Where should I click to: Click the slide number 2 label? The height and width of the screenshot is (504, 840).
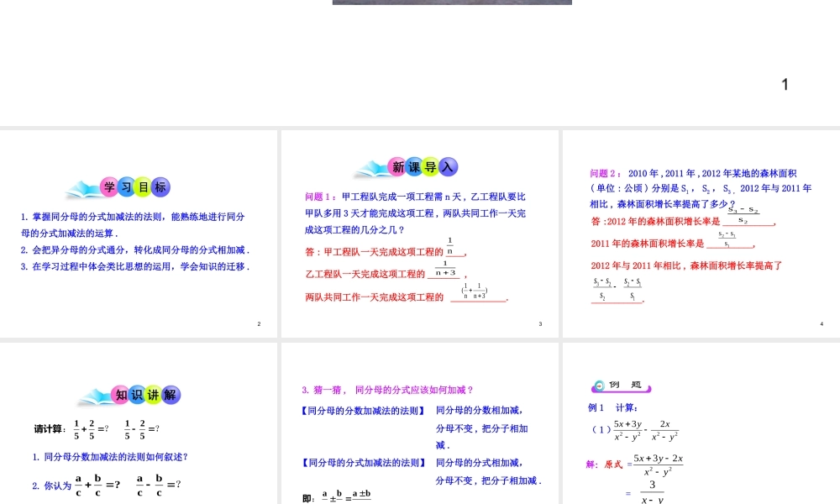(x=259, y=323)
